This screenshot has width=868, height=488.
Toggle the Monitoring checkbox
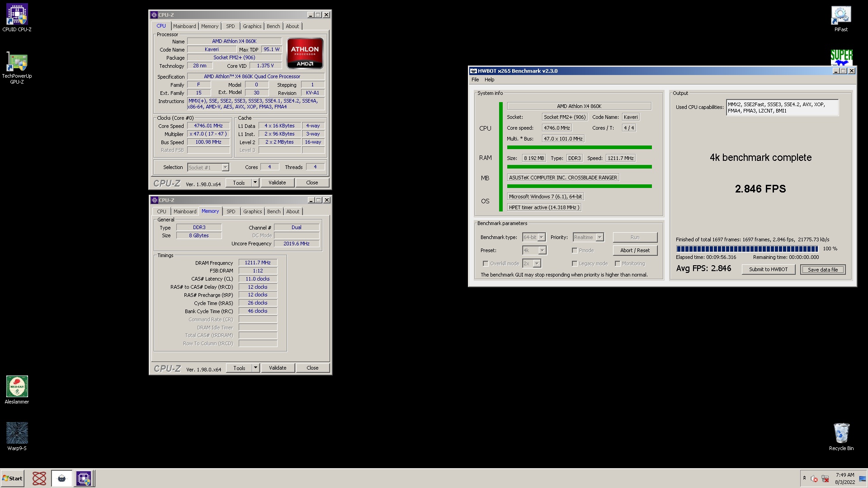[x=618, y=263]
